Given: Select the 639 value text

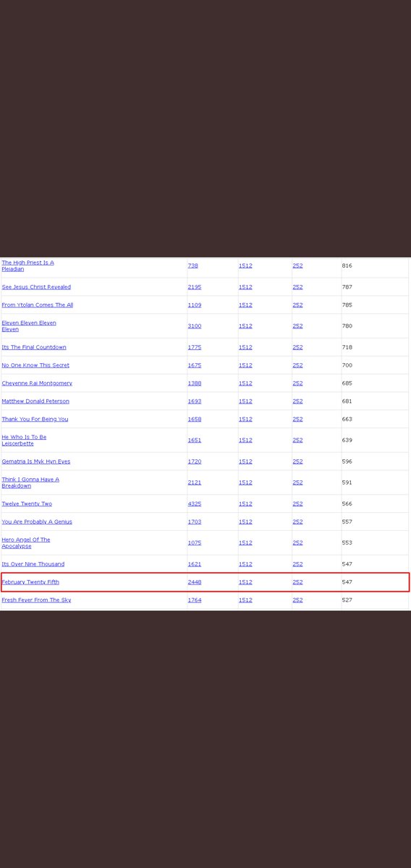Looking at the screenshot, I should click(x=347, y=441).
